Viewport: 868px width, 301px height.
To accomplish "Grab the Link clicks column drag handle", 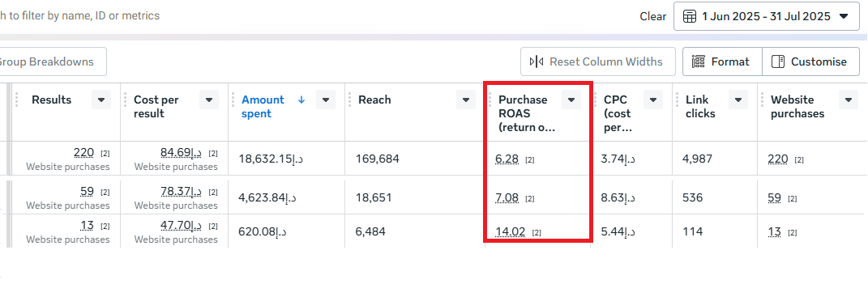I will (676, 100).
